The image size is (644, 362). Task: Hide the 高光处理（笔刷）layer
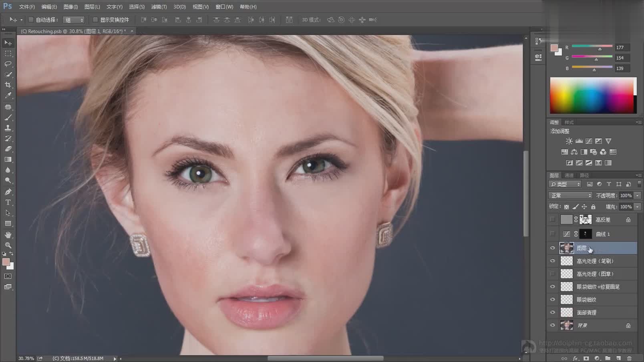[553, 261]
